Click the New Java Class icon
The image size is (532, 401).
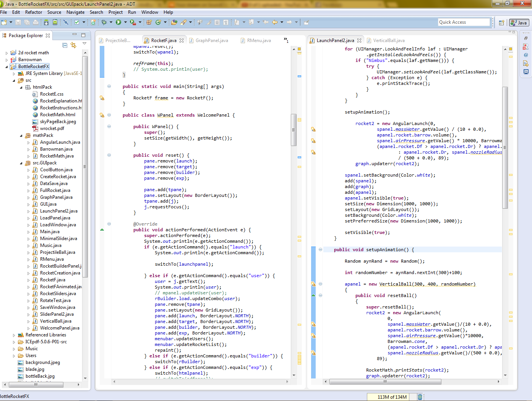click(x=158, y=23)
